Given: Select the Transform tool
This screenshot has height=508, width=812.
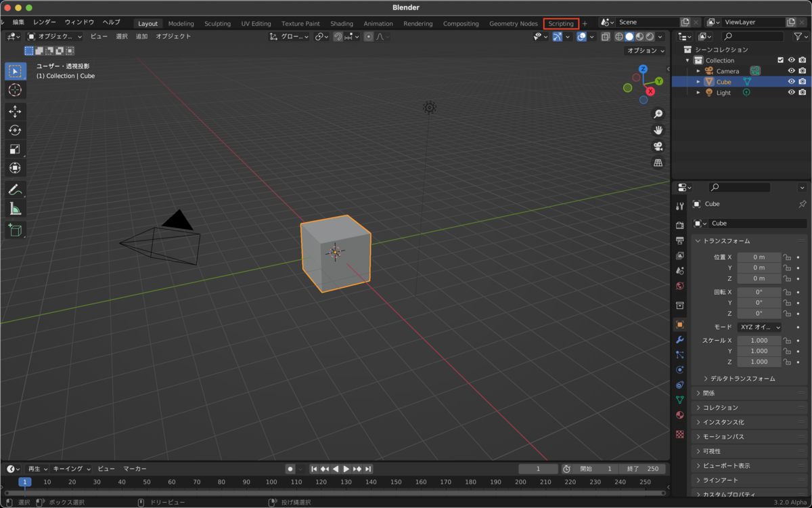Looking at the screenshot, I should [16, 168].
